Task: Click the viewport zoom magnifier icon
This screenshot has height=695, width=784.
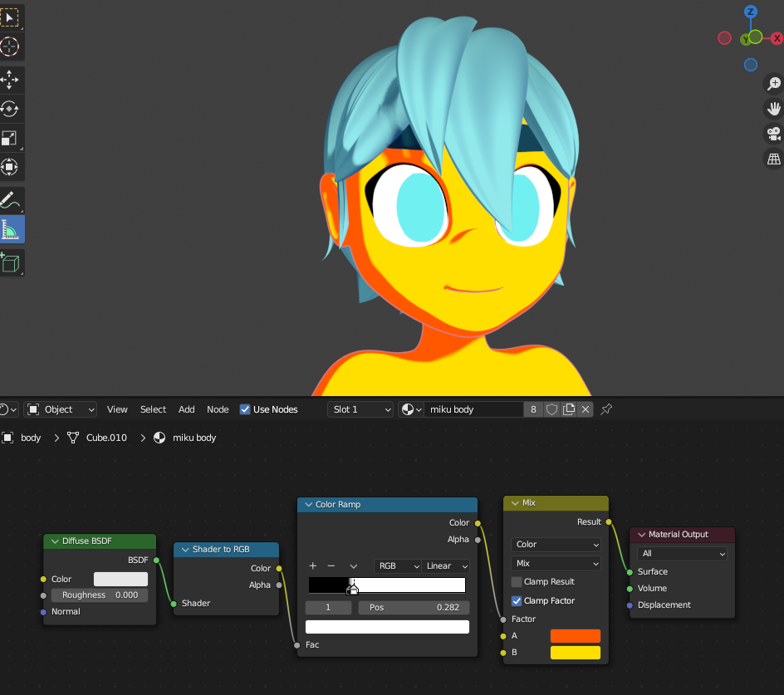Action: [773, 84]
